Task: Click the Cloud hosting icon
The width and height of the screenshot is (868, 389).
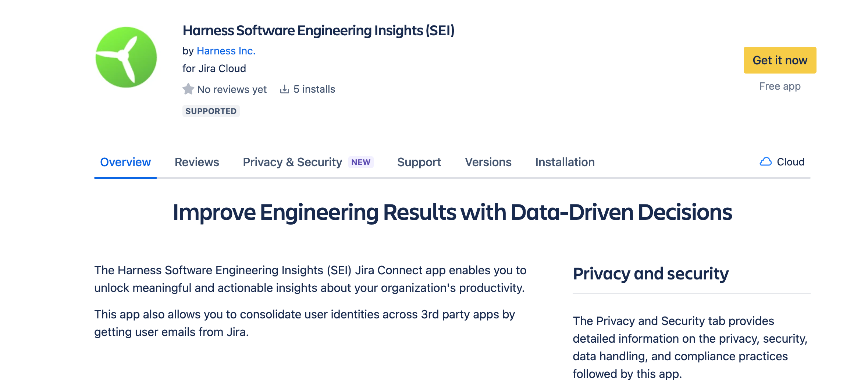Action: click(766, 162)
